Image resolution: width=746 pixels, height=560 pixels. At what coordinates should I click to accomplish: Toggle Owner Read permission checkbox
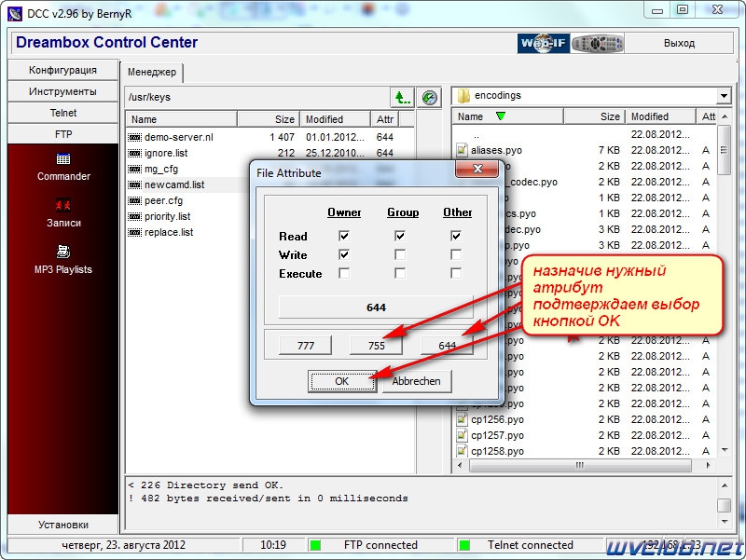point(344,236)
